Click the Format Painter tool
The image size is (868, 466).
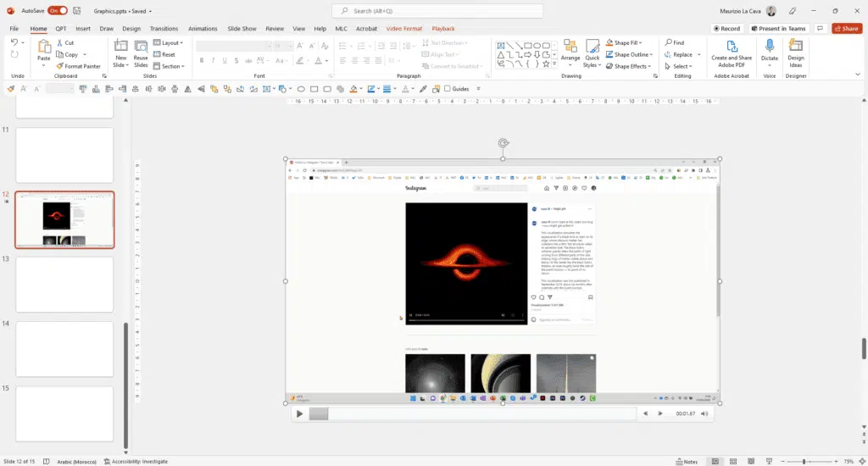pos(78,66)
